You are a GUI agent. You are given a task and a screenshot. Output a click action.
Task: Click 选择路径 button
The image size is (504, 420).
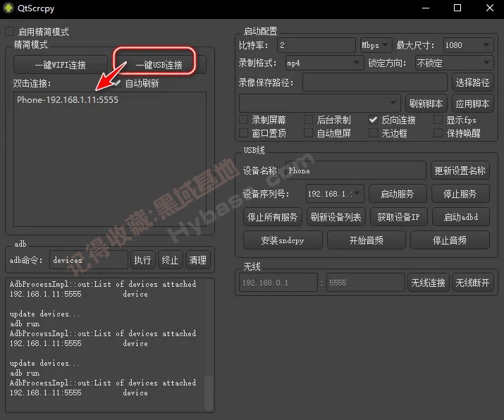[472, 82]
